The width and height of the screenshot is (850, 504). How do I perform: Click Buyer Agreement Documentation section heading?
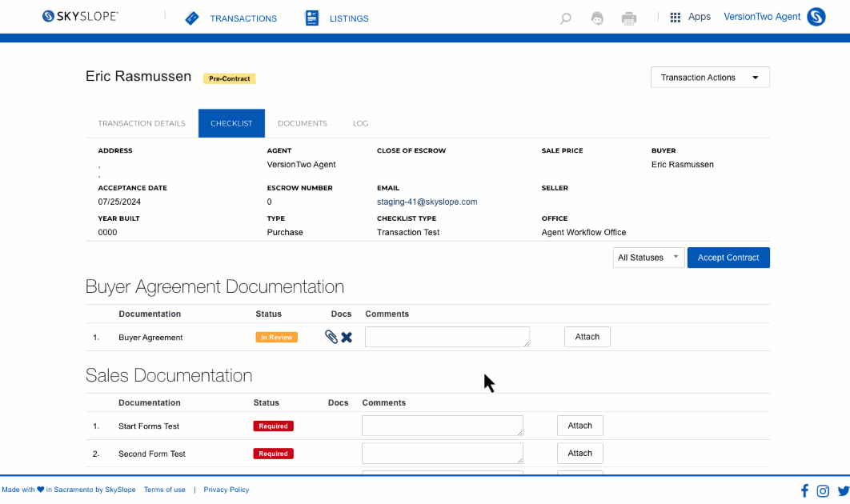tap(215, 286)
